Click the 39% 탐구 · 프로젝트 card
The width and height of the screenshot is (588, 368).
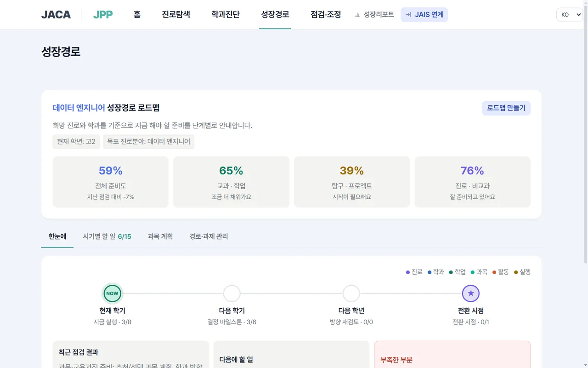point(352,182)
